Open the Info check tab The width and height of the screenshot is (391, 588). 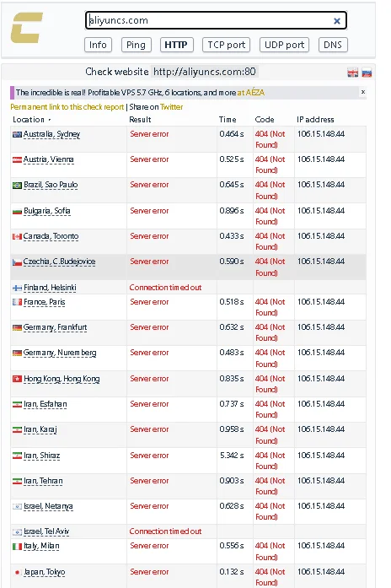pyautogui.click(x=98, y=45)
